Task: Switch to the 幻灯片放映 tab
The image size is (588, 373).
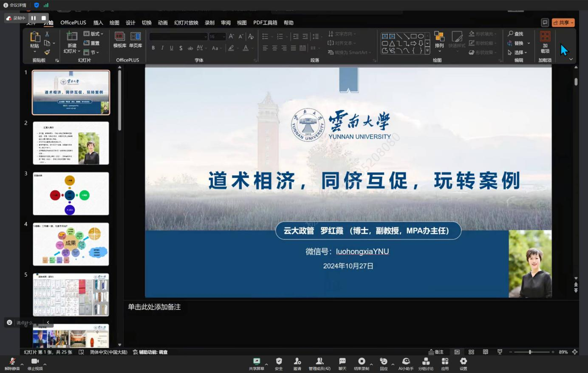Action: (186, 23)
